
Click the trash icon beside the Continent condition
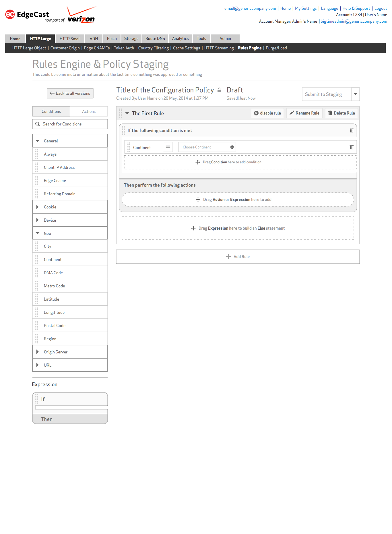pyautogui.click(x=352, y=147)
